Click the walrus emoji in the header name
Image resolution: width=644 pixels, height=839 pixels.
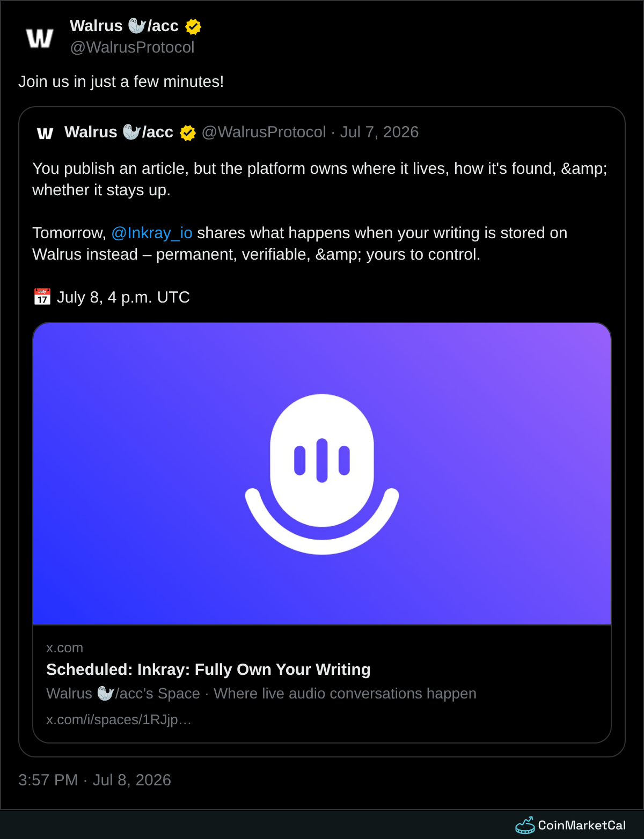coord(137,26)
